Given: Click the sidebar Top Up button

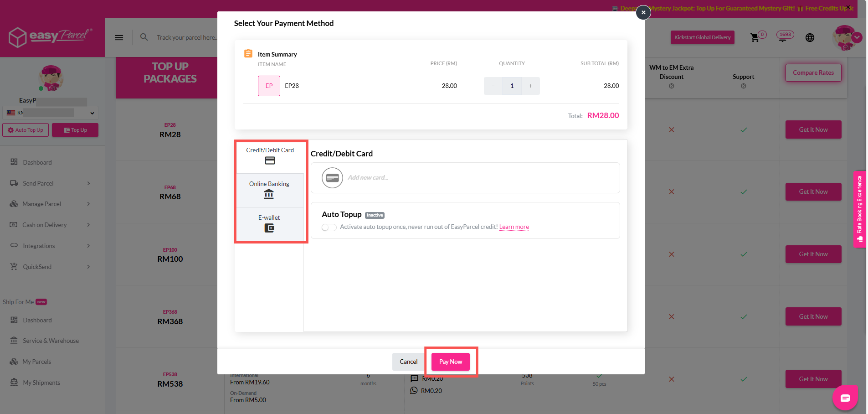Looking at the screenshot, I should pos(75,130).
